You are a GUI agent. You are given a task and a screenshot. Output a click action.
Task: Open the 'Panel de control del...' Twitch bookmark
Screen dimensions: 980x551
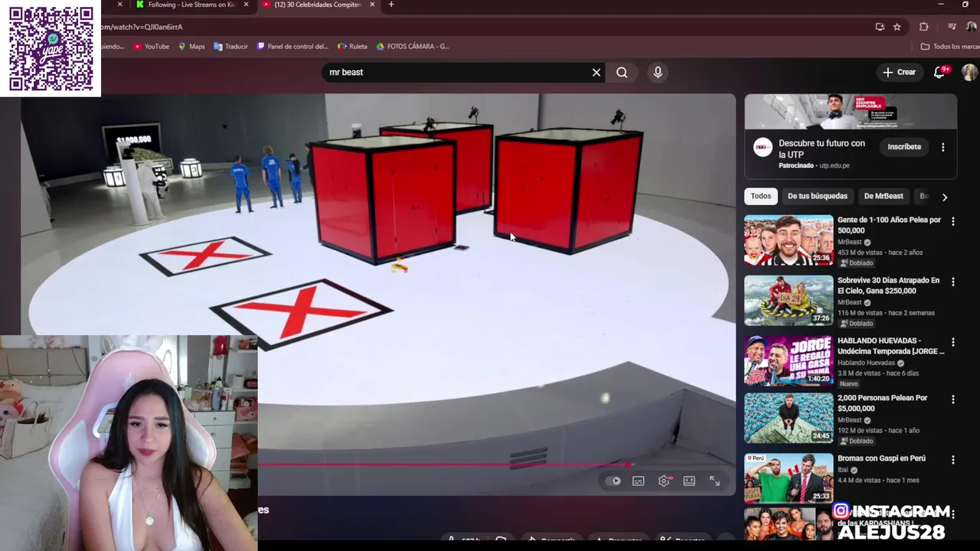(292, 46)
